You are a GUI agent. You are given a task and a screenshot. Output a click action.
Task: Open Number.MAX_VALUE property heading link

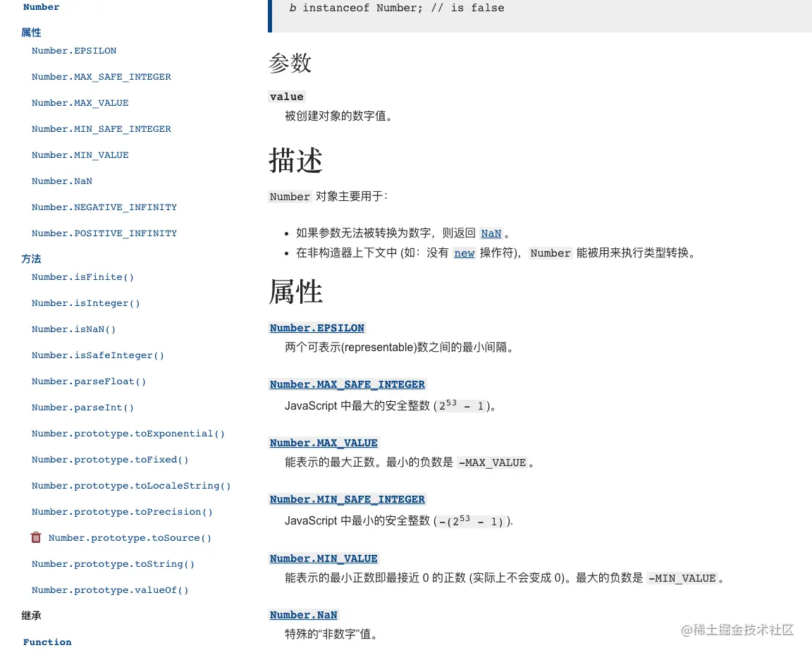324,443
